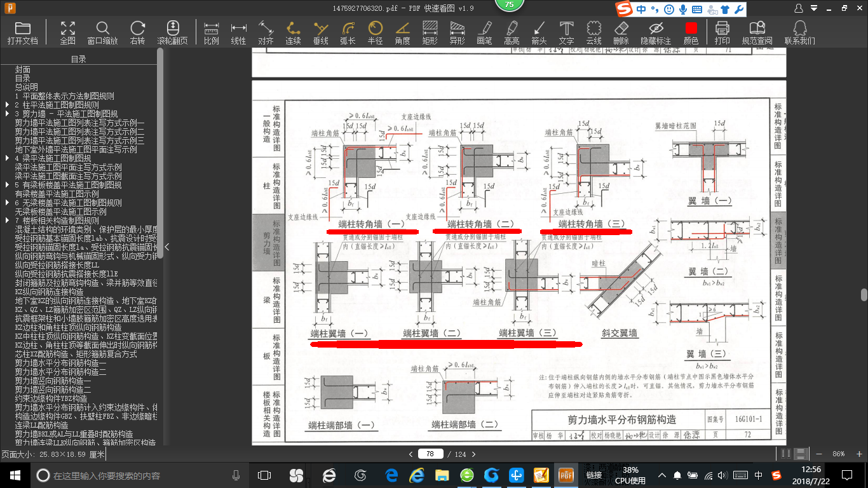Image resolution: width=868 pixels, height=488 pixels.
Task: Open the 总说明 bookmark
Action: click(x=27, y=87)
